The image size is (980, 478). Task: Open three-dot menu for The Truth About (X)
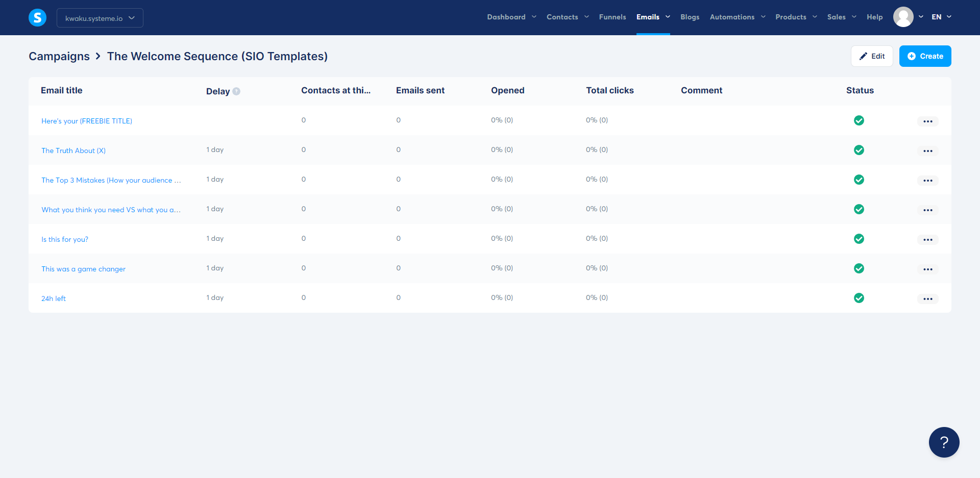pos(927,151)
